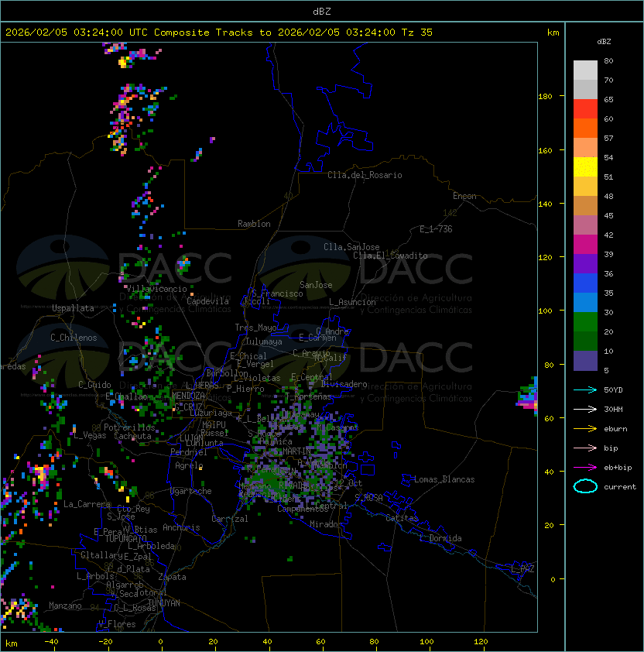644x652 pixels.
Task: Click the 'Catitas' map label
Action: click(402, 518)
